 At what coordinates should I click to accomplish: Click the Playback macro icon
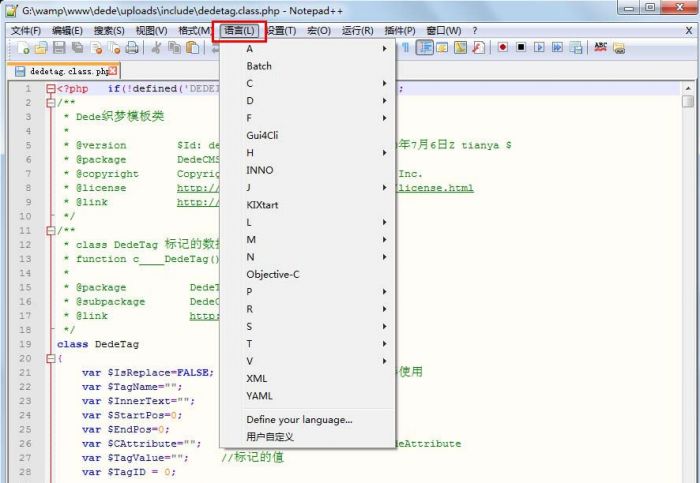click(x=539, y=47)
